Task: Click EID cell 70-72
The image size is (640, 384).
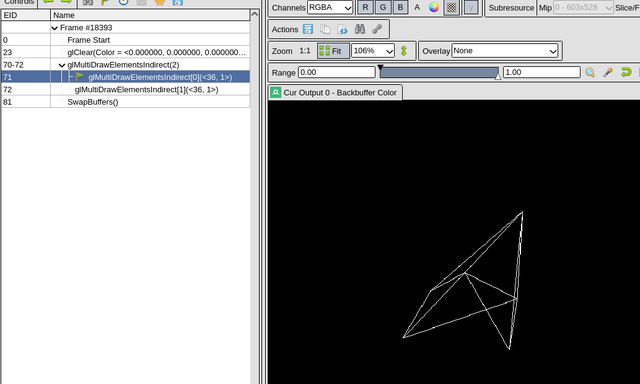Action: pos(26,65)
